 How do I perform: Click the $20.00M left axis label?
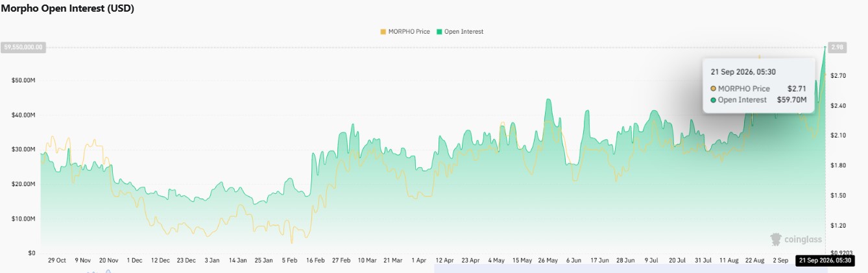23,184
